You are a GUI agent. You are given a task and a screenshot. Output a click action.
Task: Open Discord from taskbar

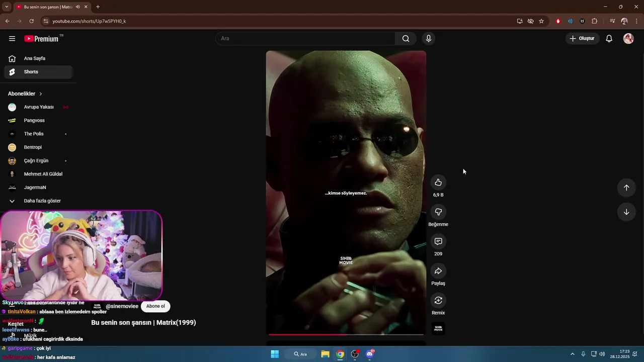click(x=370, y=354)
